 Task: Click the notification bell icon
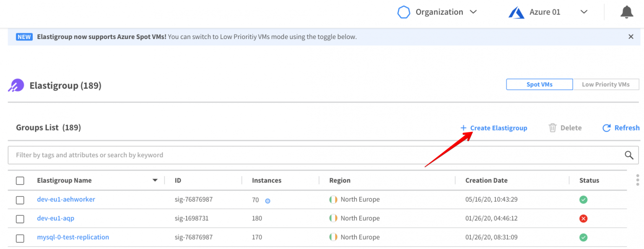click(626, 13)
